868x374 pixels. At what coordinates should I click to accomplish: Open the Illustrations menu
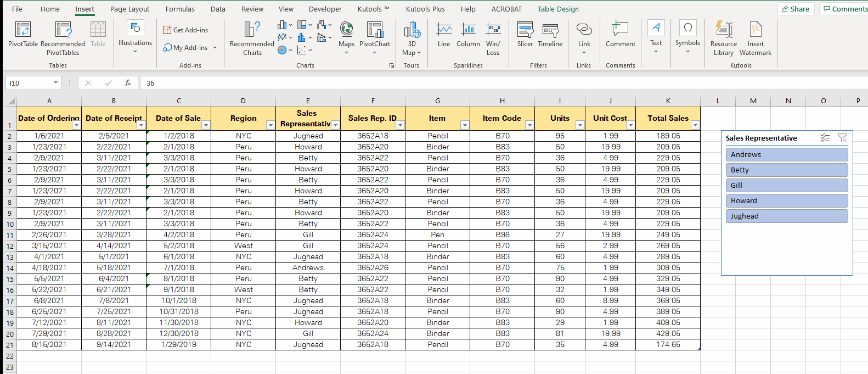(x=135, y=37)
